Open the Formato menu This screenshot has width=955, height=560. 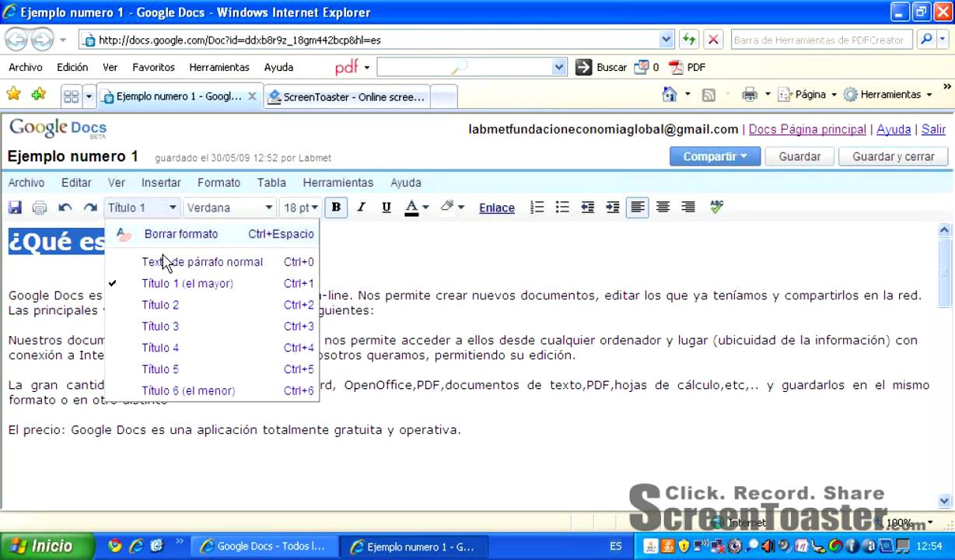[x=219, y=183]
